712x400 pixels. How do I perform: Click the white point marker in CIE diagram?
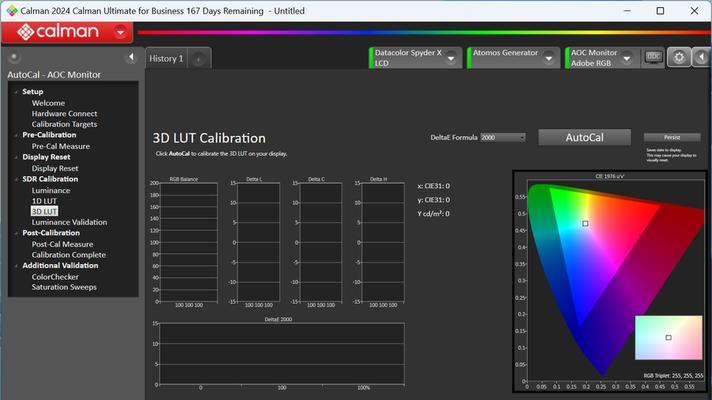pos(585,223)
